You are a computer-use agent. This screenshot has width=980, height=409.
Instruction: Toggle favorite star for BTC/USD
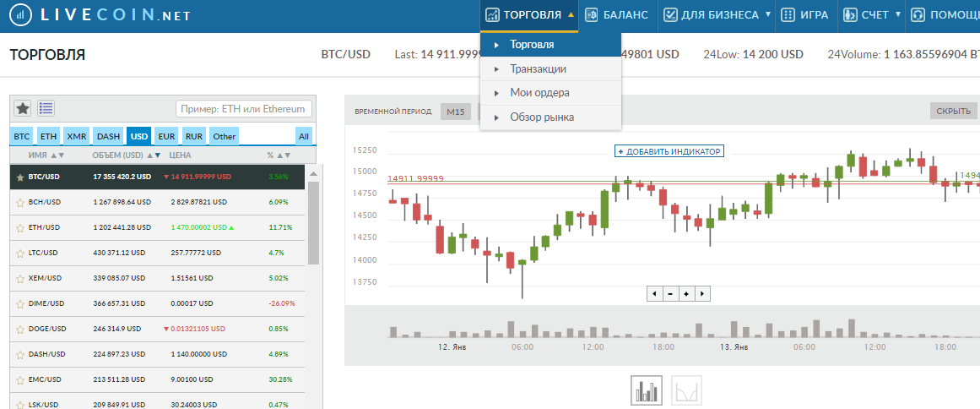coord(20,177)
